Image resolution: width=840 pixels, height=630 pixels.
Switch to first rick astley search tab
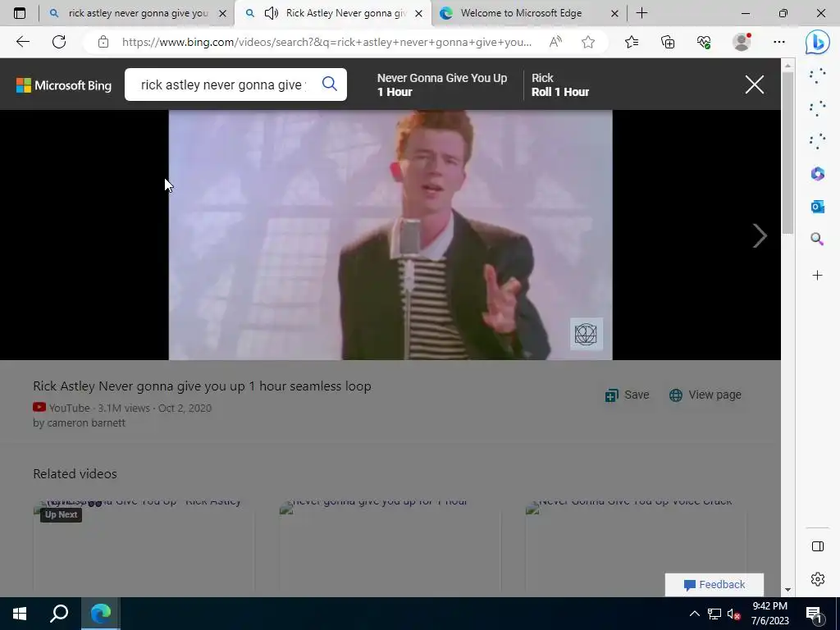pyautogui.click(x=137, y=13)
